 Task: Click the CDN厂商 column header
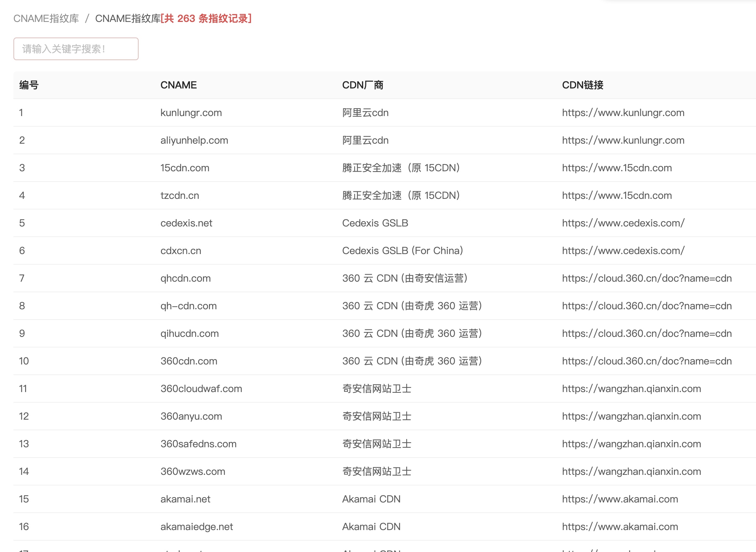(362, 85)
